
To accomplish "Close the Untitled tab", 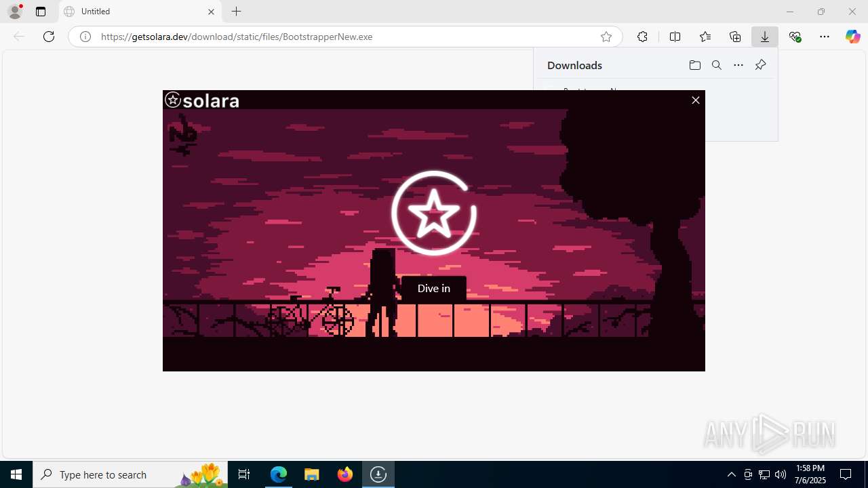I will click(211, 12).
